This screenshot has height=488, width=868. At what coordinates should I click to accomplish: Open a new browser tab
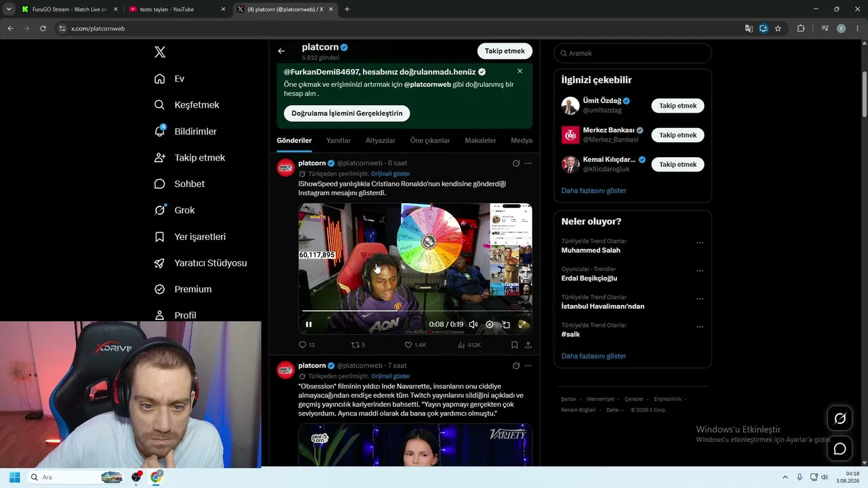pyautogui.click(x=347, y=9)
